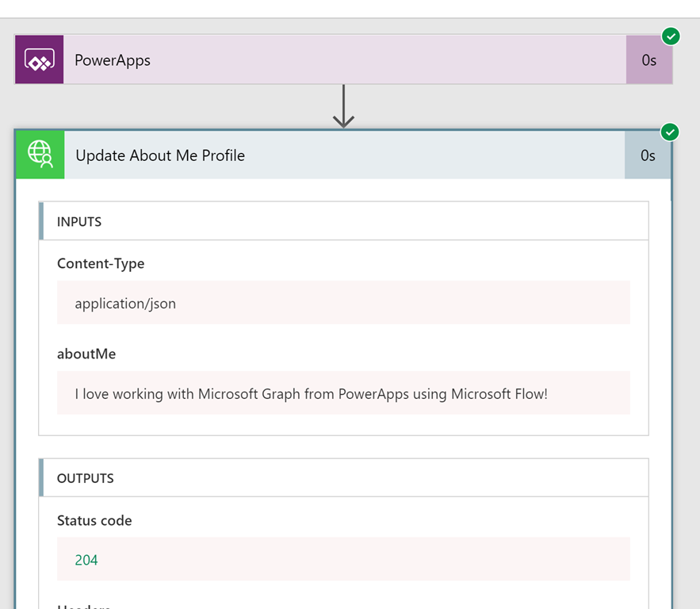Image resolution: width=700 pixels, height=609 pixels.
Task: Click the partially visible Headers label
Action: pos(84,607)
